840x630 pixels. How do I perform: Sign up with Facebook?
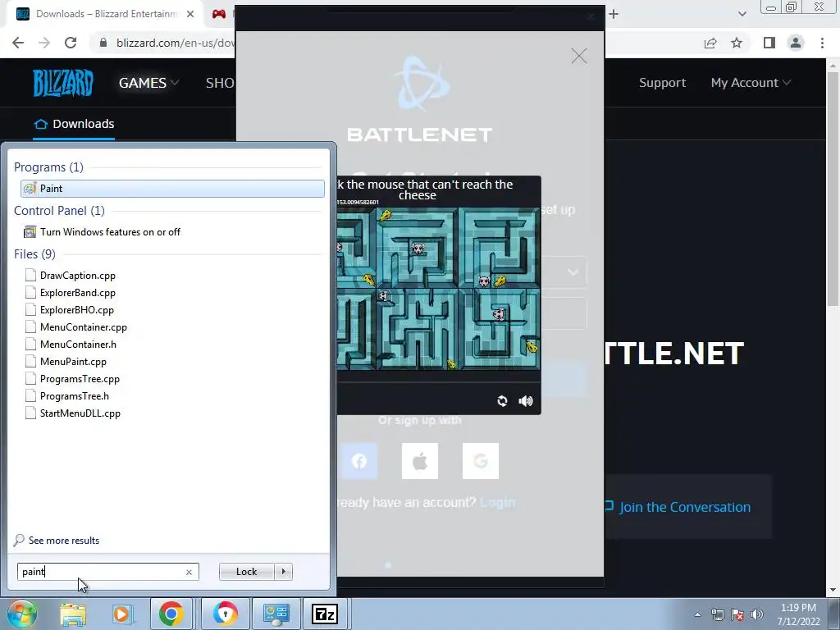pyautogui.click(x=359, y=461)
